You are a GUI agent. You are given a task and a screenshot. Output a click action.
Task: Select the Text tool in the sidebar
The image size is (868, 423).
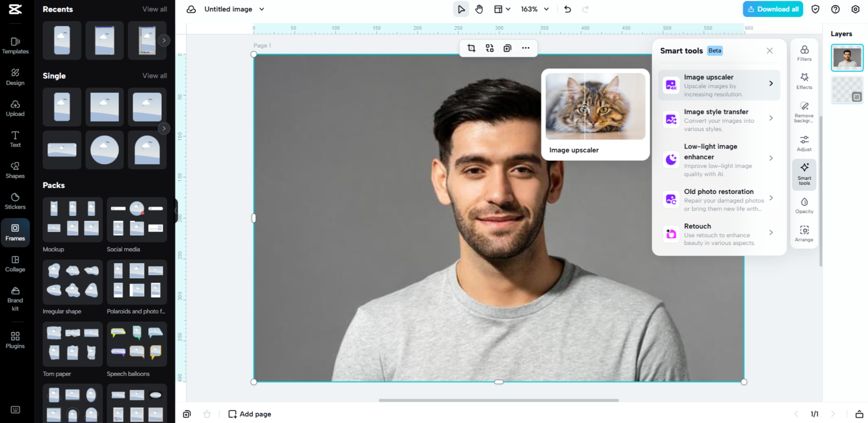[x=15, y=139]
